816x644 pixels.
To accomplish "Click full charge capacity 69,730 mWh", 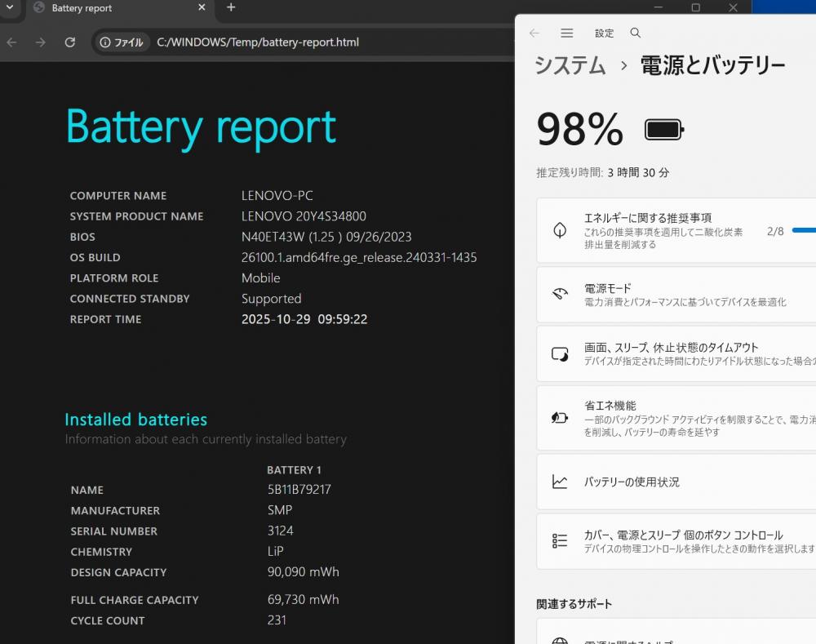I will [303, 599].
